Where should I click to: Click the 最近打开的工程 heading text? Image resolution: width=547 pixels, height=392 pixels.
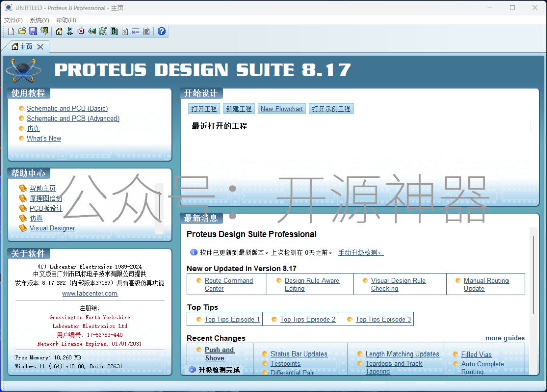click(219, 126)
